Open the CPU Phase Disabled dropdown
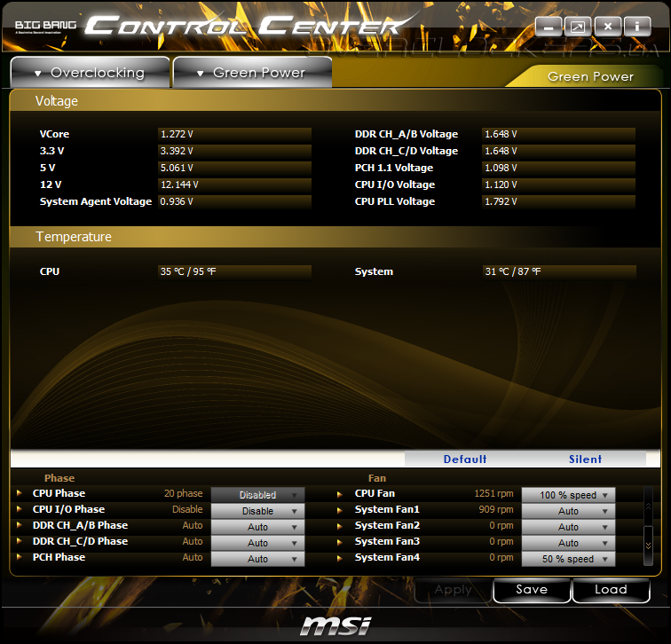The image size is (671, 644). 257,495
